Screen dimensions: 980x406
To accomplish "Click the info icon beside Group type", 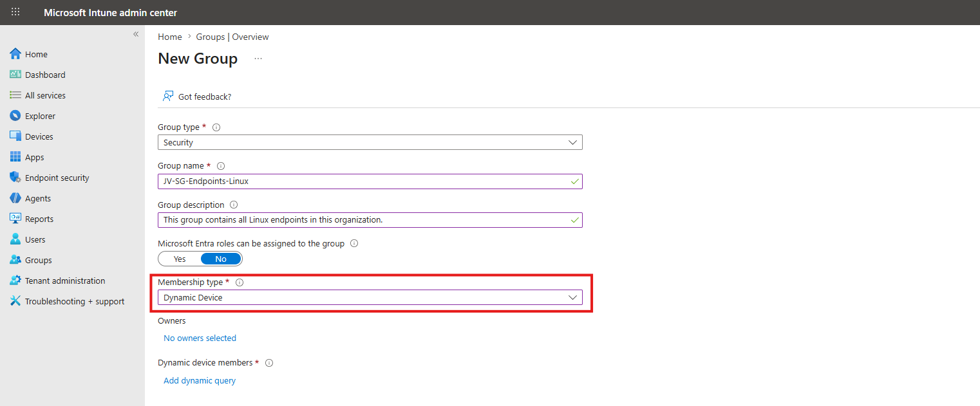I will 216,127.
